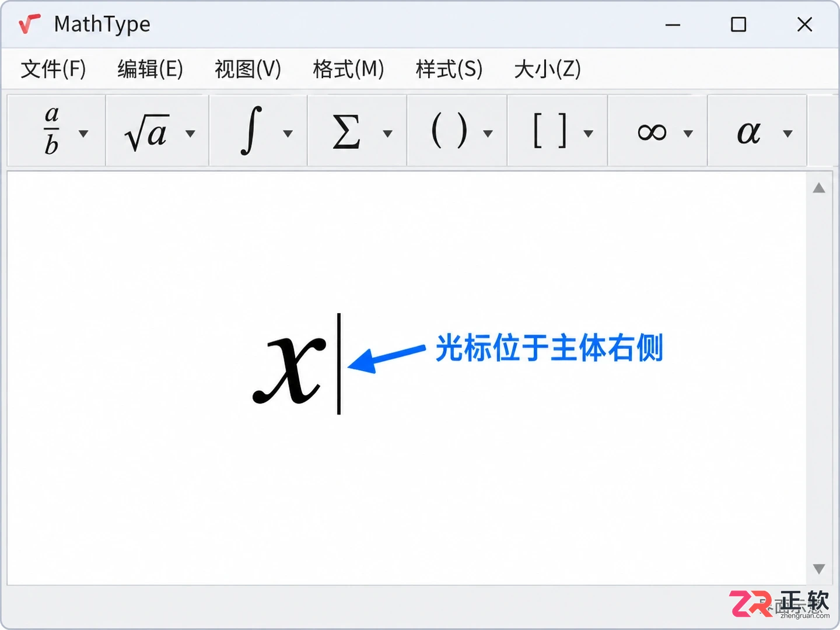The width and height of the screenshot is (840, 630).
Task: Expand the Greek letters dropdown arrow
Action: [788, 134]
